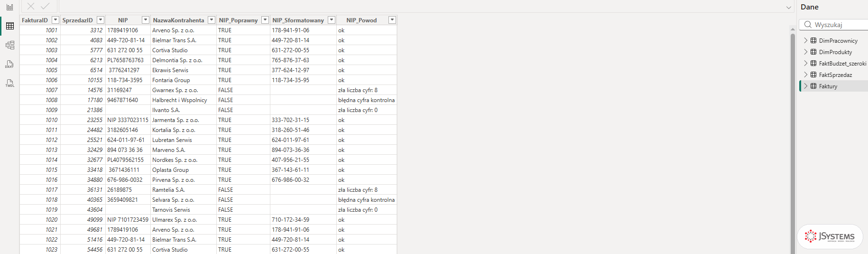Click the DimProdukty table icon
The height and width of the screenshot is (254, 868).
[x=813, y=52]
